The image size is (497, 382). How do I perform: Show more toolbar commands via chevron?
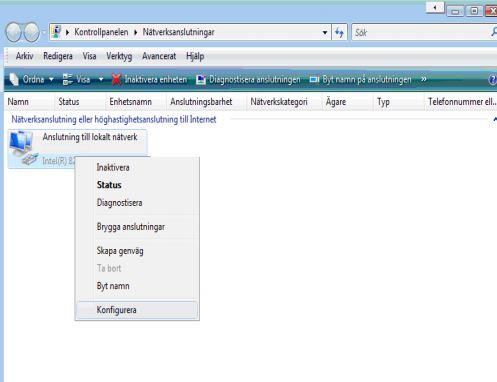tap(424, 79)
